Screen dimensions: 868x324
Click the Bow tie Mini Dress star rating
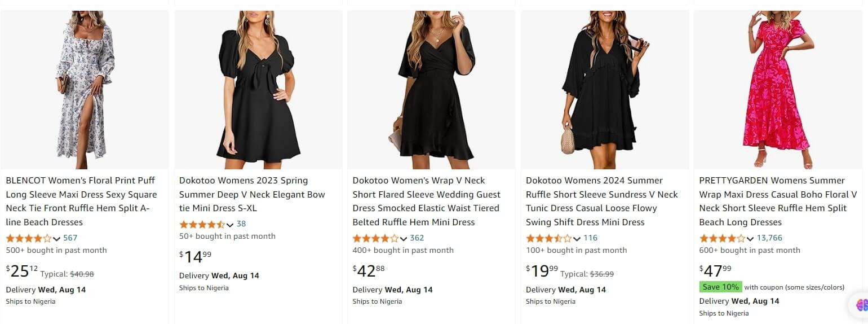tap(202, 224)
